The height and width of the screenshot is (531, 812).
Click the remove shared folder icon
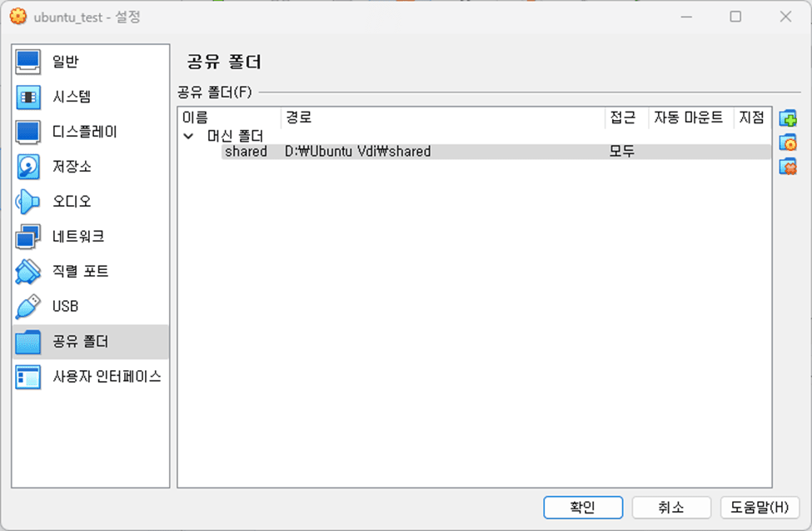tap(788, 167)
